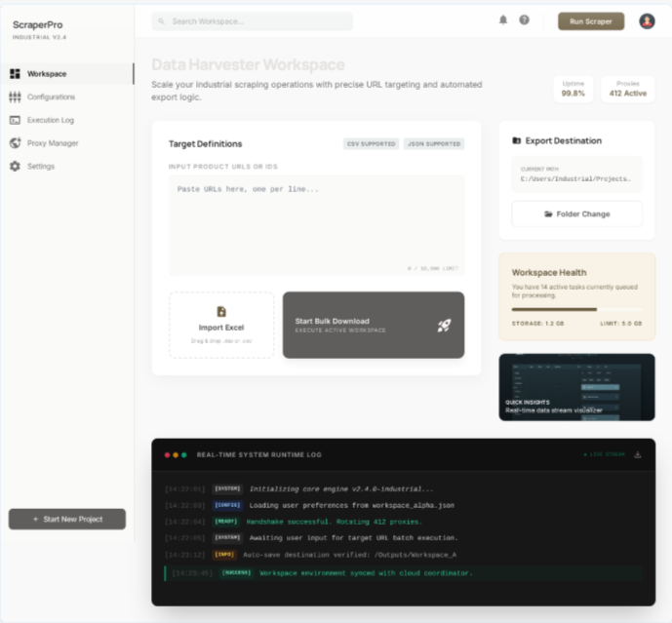
Task: Click the red dot in runtime log header
Action: (167, 455)
